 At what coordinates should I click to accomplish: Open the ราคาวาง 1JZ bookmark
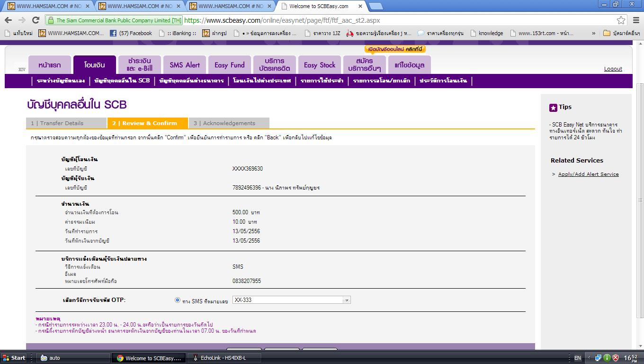coord(322,33)
